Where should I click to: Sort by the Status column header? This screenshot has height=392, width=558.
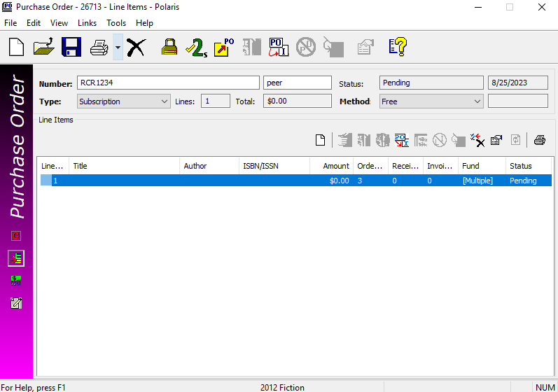point(529,166)
